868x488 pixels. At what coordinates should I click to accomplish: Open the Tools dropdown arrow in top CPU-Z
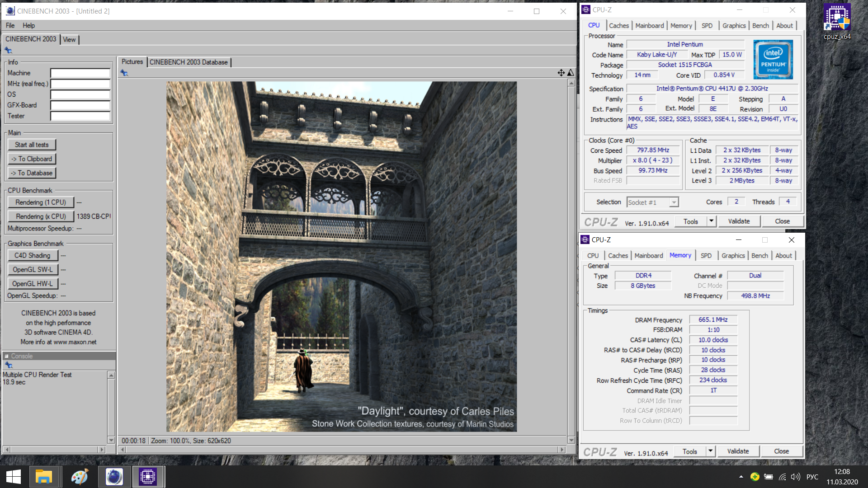(711, 221)
